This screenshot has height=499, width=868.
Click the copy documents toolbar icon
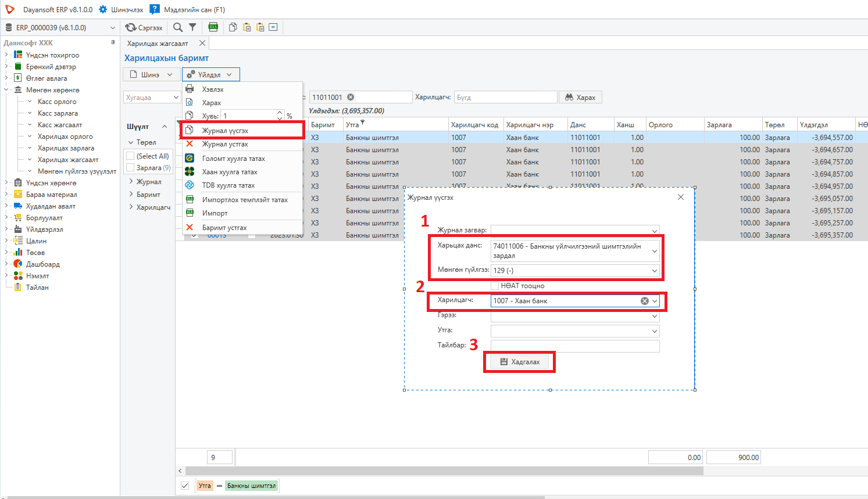coord(233,27)
